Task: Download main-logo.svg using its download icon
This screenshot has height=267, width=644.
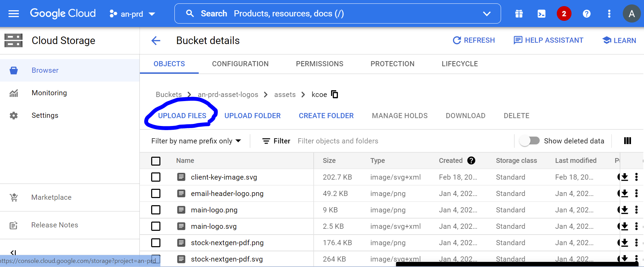Action: pos(625,226)
